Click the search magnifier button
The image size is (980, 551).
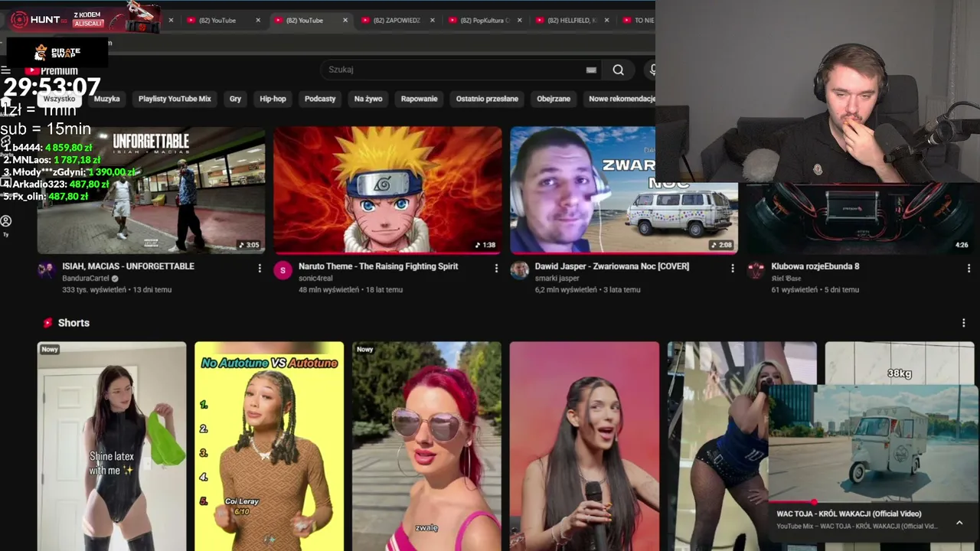(618, 70)
